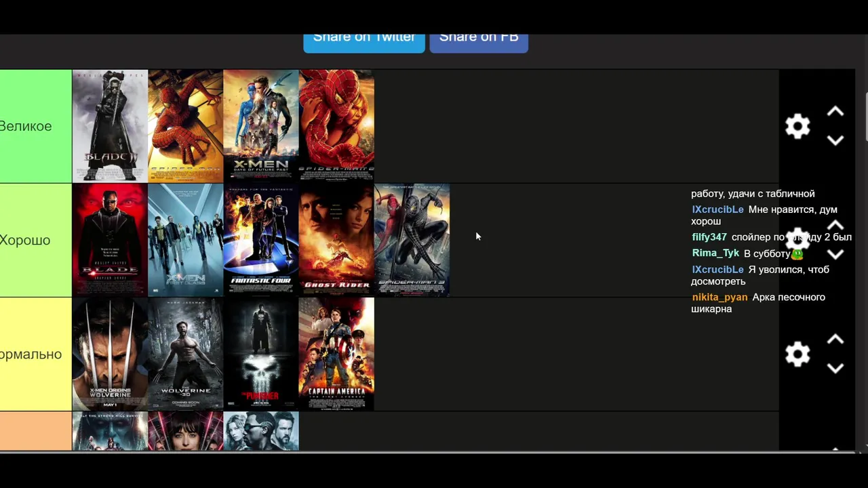This screenshot has width=868, height=488.
Task: Pick the Fantastic Four poster
Action: (x=261, y=240)
